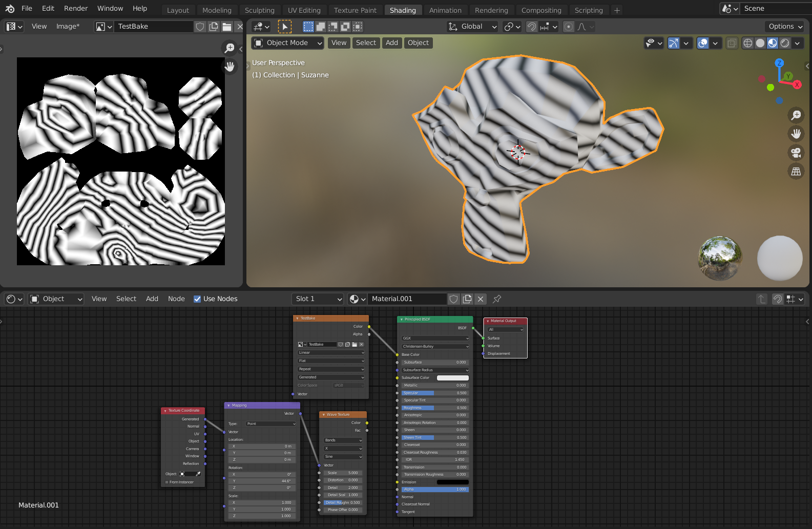This screenshot has width=812, height=529.
Task: Collapse the Principled BSDF node triangle
Action: tap(402, 320)
